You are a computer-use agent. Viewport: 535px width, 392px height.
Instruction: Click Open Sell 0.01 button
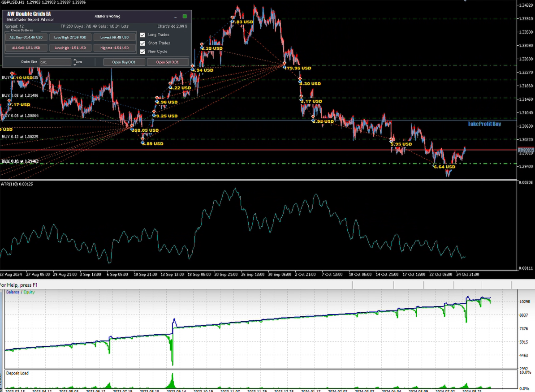tap(168, 62)
